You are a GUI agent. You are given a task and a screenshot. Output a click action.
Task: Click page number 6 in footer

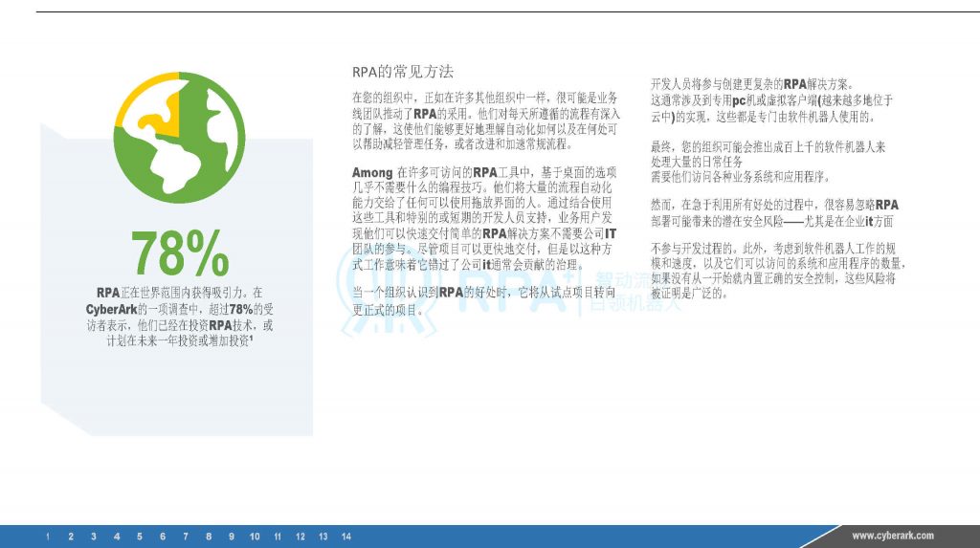[x=163, y=537]
